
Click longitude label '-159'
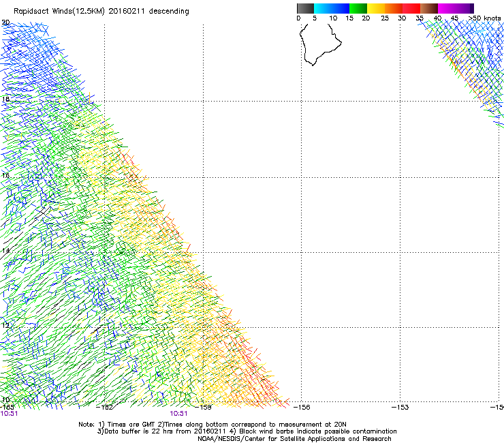point(203,407)
